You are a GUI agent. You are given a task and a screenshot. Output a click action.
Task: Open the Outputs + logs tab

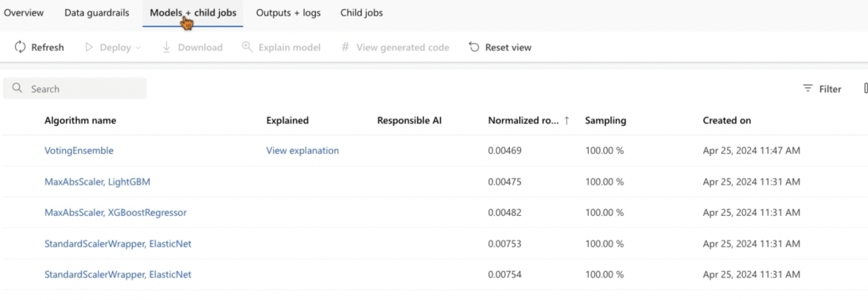tap(288, 13)
